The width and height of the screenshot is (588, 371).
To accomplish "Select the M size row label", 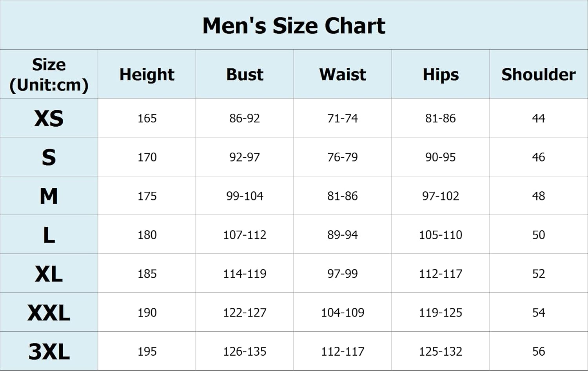I will tap(49, 196).
